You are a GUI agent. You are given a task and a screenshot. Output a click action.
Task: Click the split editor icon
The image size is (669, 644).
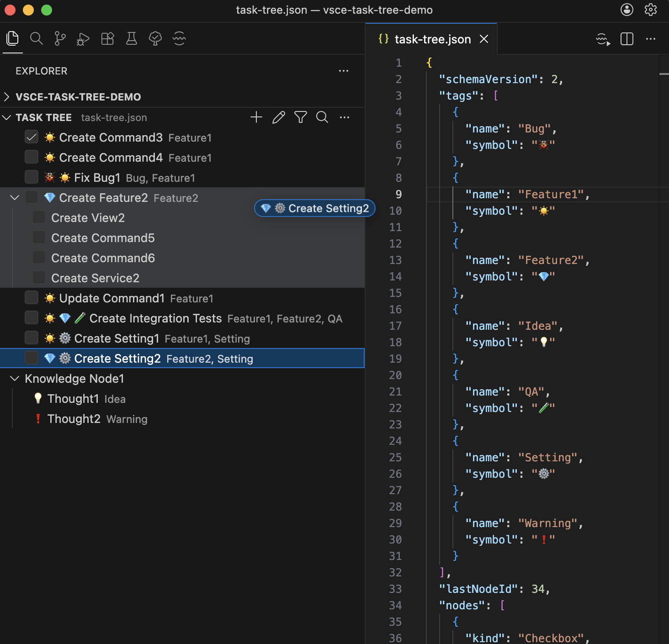(x=627, y=39)
